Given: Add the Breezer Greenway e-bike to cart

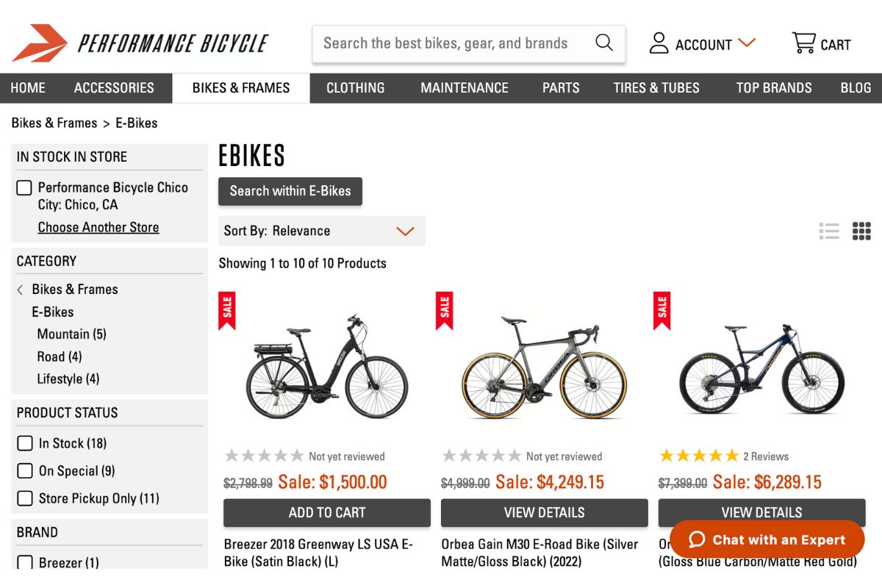Looking at the screenshot, I should (x=326, y=512).
